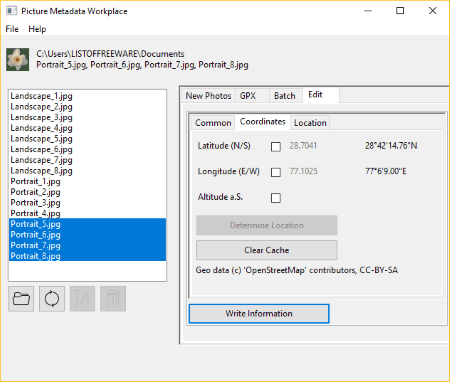Select Landscape_8.jpg in the file list
This screenshot has width=450, height=382.
click(87, 171)
